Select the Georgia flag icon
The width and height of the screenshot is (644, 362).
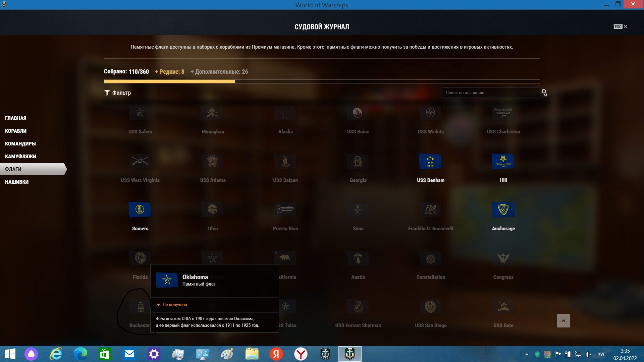[x=358, y=161]
